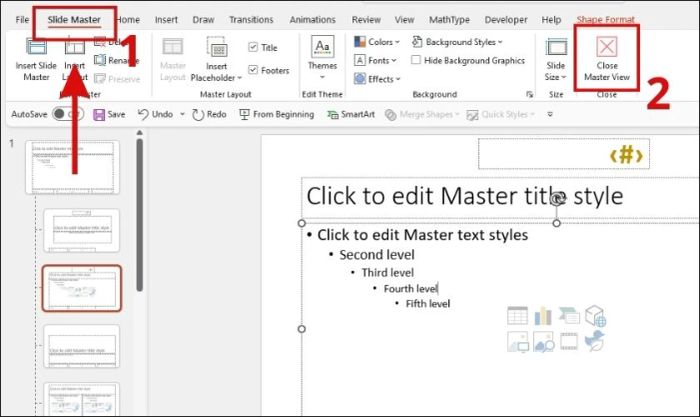Open the Background group dialog launcher
The image size is (700, 417).
tap(529, 94)
